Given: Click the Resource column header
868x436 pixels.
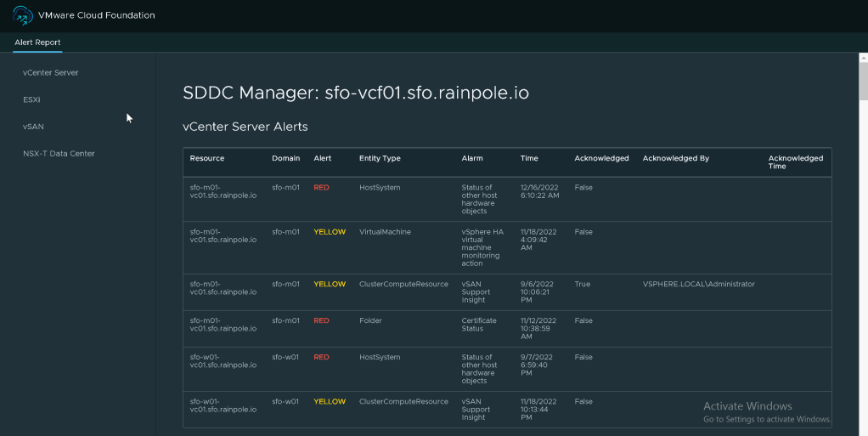Looking at the screenshot, I should point(207,158).
